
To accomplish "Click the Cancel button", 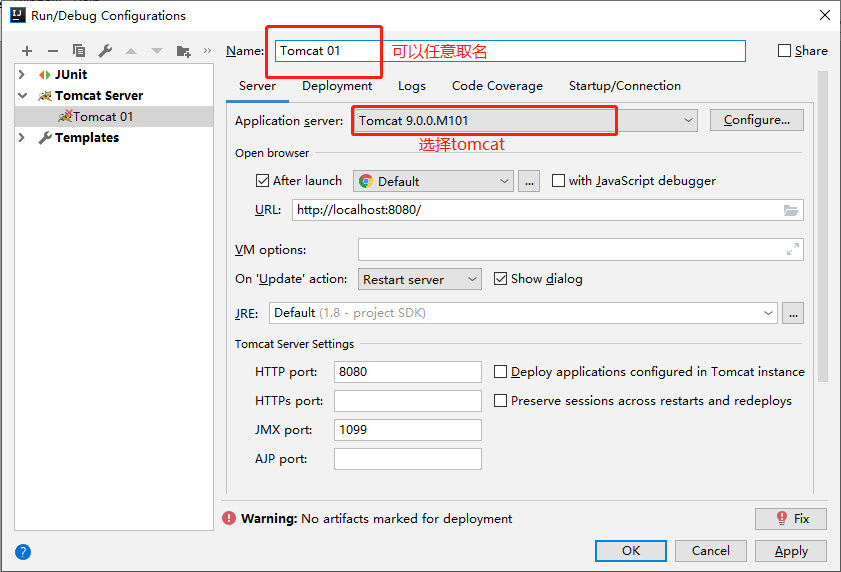I will 711,551.
